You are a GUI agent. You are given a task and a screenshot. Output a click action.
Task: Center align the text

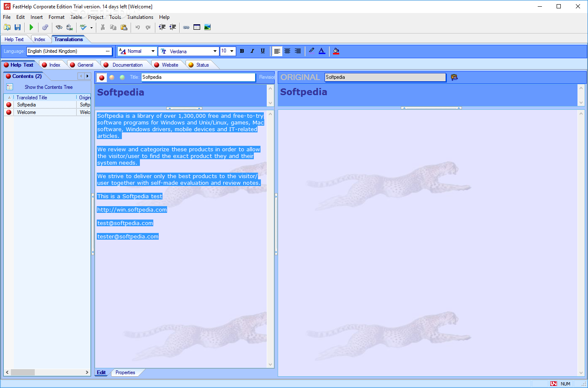(287, 51)
